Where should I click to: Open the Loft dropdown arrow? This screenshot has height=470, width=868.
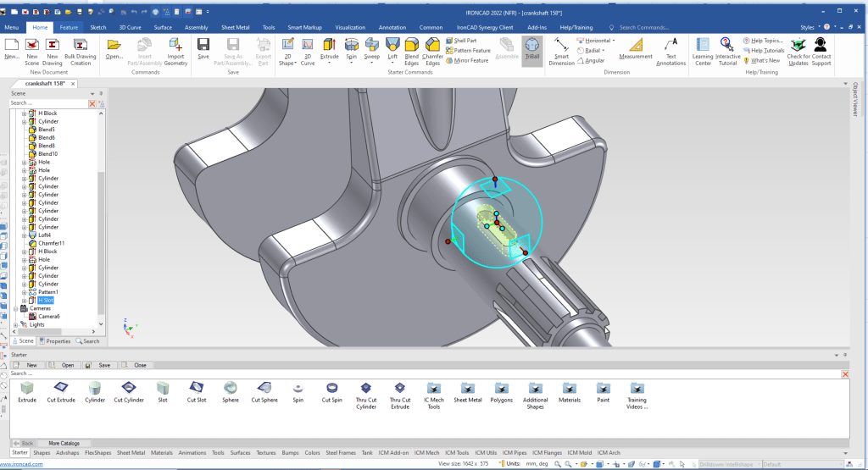392,62
